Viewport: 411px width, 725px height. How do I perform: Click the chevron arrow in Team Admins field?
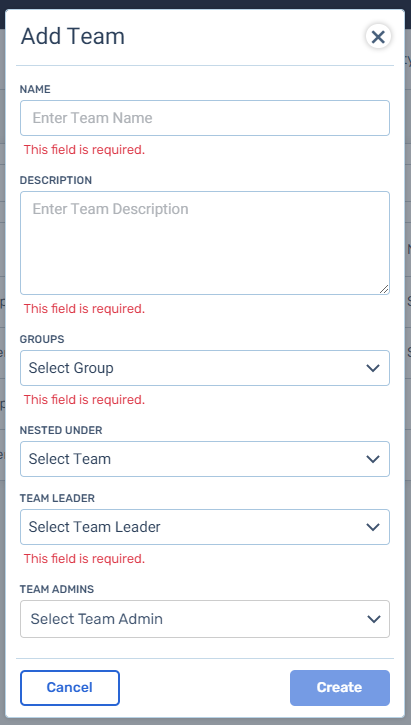tap(374, 619)
